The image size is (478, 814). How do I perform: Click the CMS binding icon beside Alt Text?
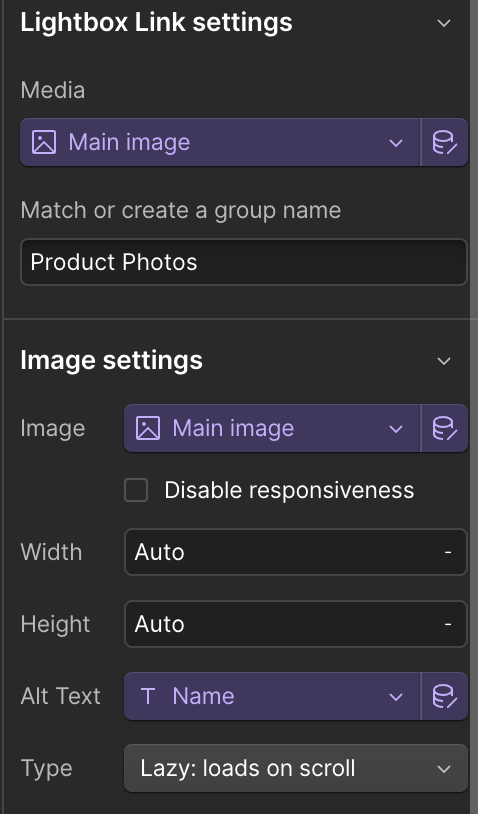[445, 696]
